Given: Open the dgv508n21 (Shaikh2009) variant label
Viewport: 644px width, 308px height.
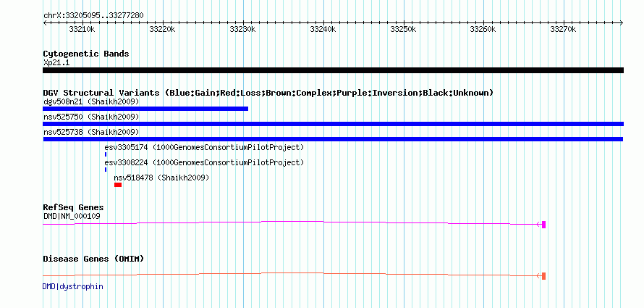Looking at the screenshot, I should [x=91, y=101].
